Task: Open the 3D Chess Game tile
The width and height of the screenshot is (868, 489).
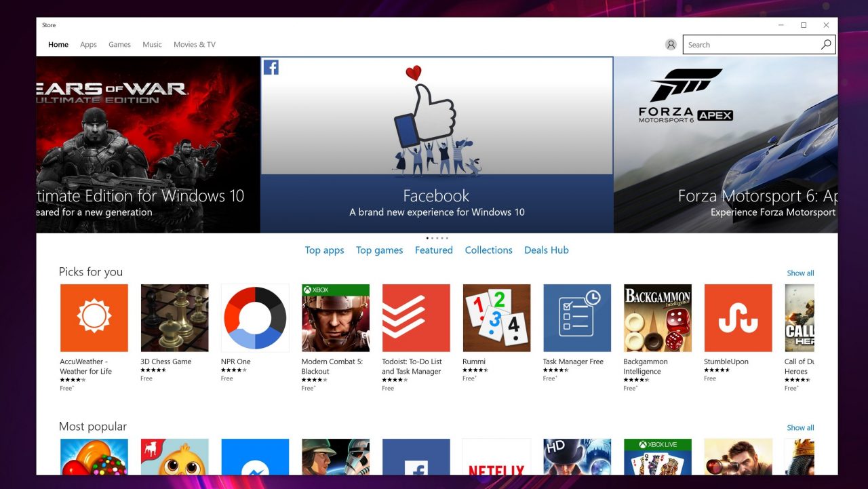Action: coord(174,318)
